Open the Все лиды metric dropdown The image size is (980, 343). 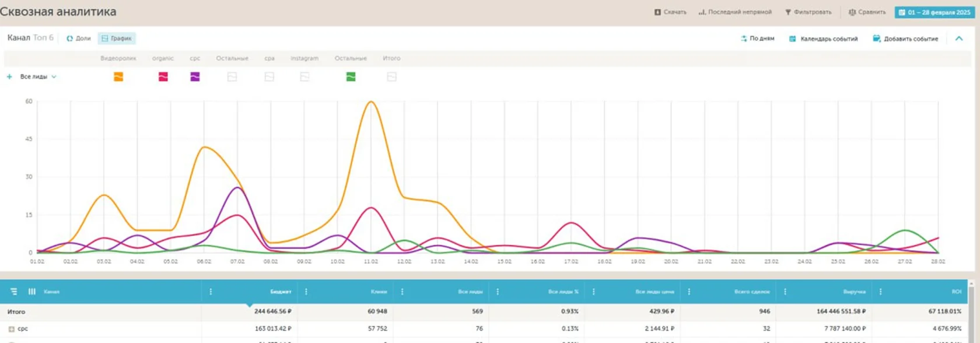pyautogui.click(x=38, y=77)
